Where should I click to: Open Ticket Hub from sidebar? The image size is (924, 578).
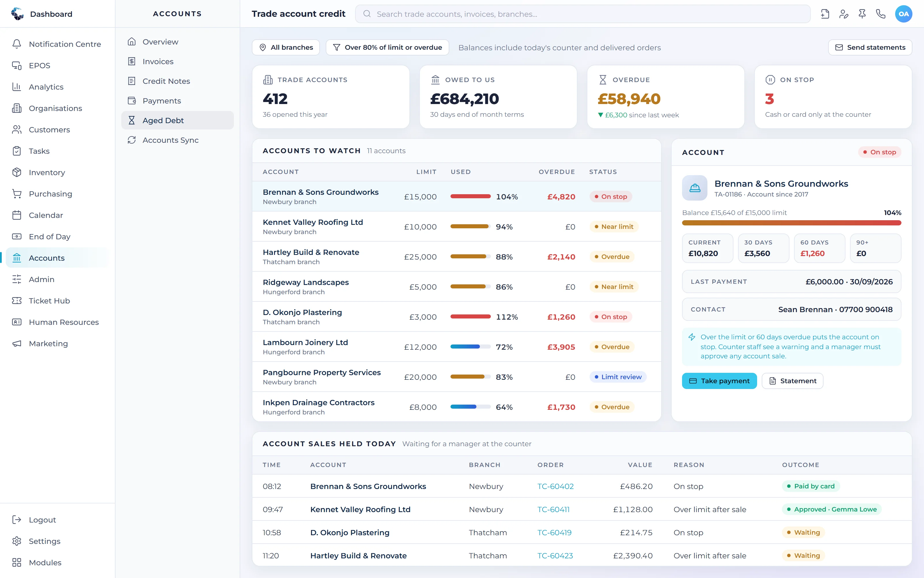point(57,301)
